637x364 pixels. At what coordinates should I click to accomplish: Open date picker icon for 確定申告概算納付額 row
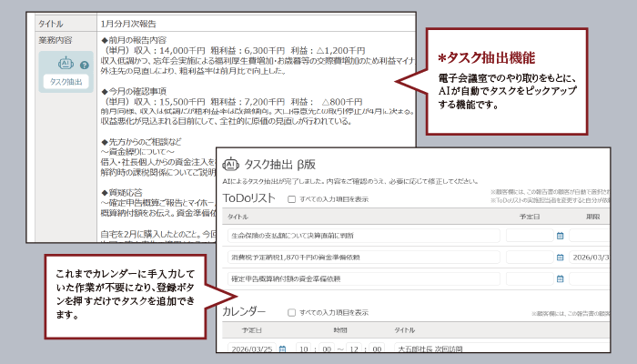pyautogui.click(x=561, y=278)
